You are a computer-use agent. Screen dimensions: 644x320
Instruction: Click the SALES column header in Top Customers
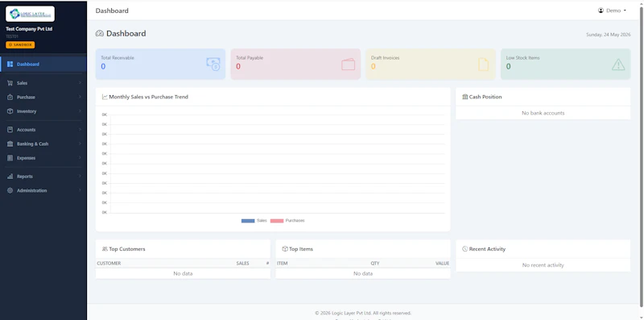(242, 264)
